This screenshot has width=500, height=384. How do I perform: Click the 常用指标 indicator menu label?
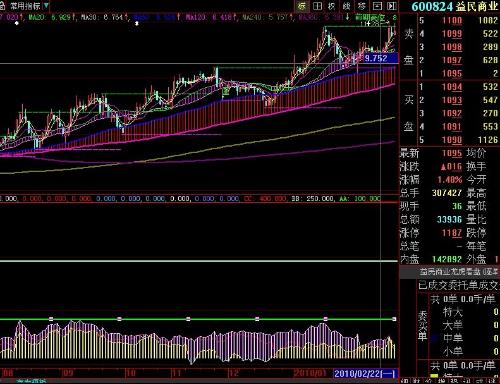25,6
